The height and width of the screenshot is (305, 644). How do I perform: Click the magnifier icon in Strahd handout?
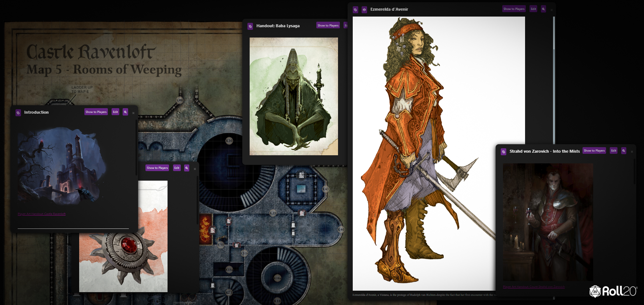tap(624, 150)
